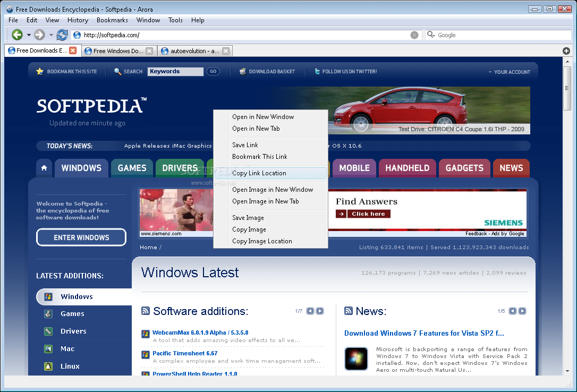
Task: Go to next Software additions page
Action: (320, 311)
